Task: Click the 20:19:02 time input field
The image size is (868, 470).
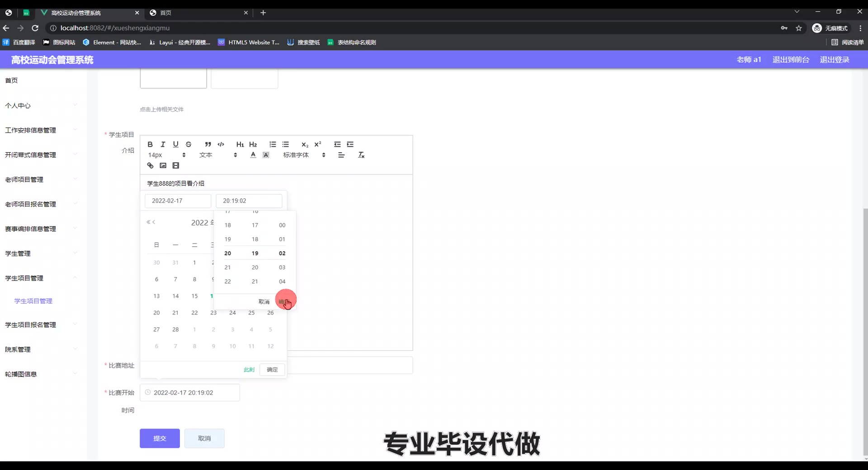Action: [249, 201]
